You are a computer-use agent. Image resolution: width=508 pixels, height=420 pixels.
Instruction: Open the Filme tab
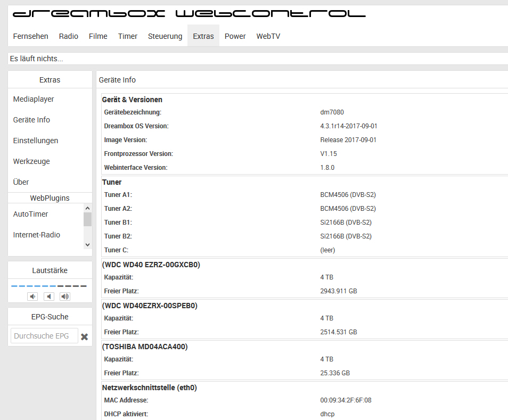coord(98,36)
